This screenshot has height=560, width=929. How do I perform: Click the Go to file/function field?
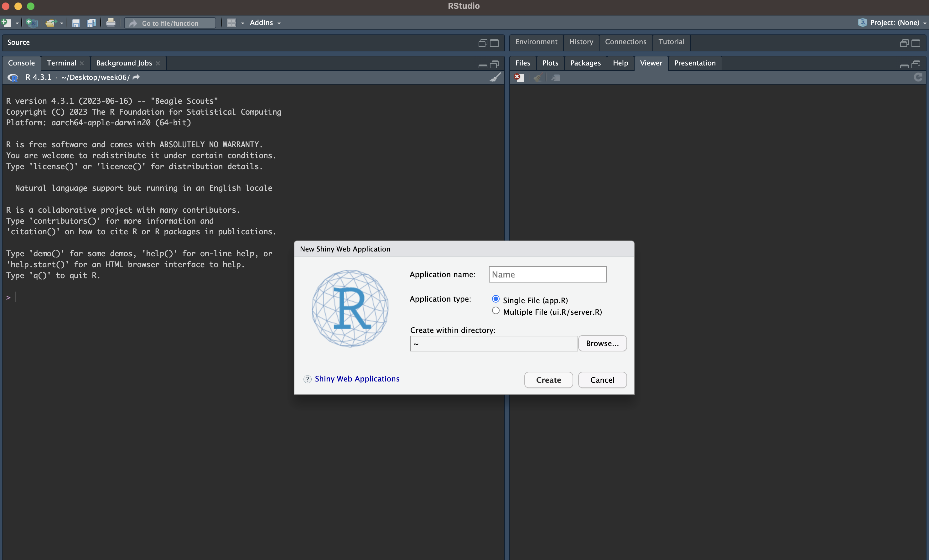point(170,23)
